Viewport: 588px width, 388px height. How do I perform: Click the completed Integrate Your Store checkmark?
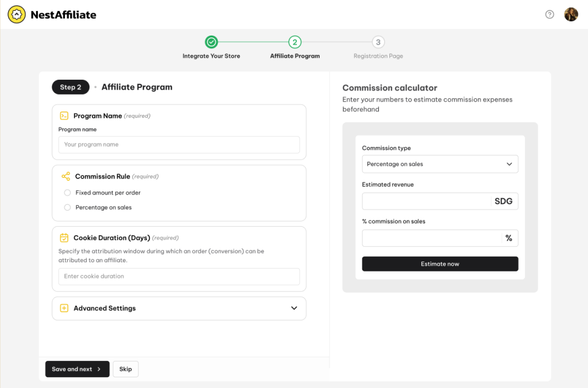pyautogui.click(x=211, y=42)
